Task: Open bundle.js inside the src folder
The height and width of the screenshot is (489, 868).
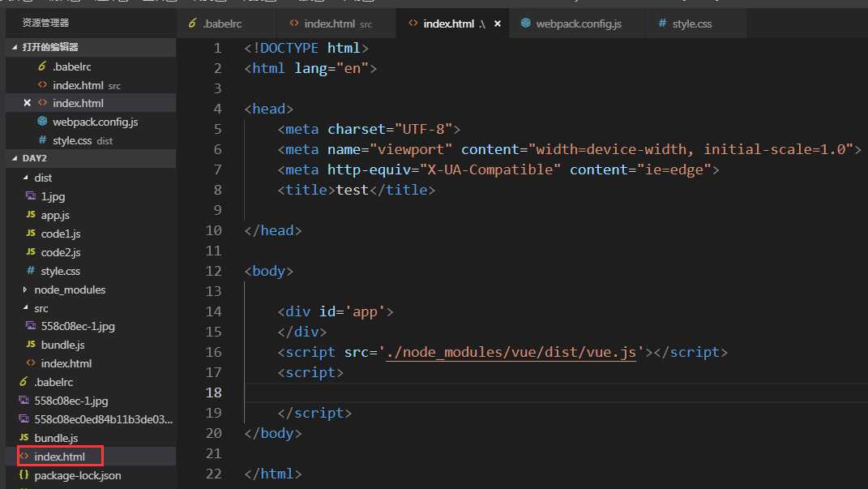Action: pos(62,345)
